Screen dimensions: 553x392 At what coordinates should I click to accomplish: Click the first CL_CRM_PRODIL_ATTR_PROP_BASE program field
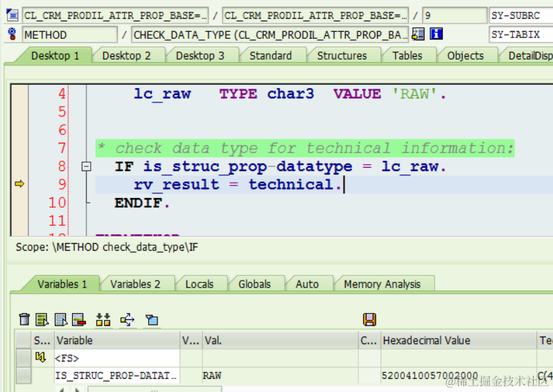(x=115, y=15)
